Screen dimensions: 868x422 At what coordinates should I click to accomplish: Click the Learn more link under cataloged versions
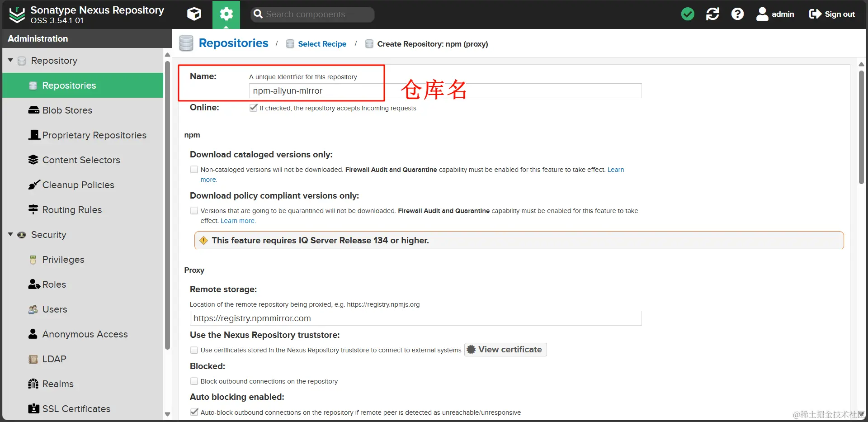[616, 170]
